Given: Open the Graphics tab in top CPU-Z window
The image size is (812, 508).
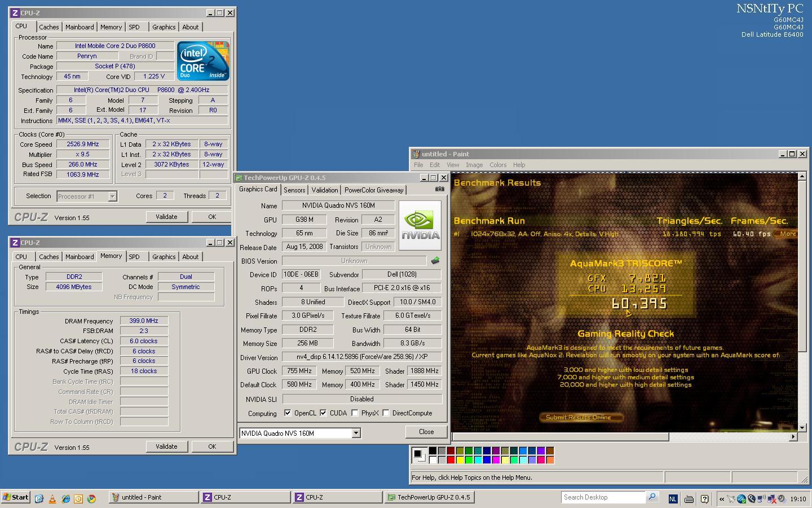Looking at the screenshot, I should tap(164, 27).
